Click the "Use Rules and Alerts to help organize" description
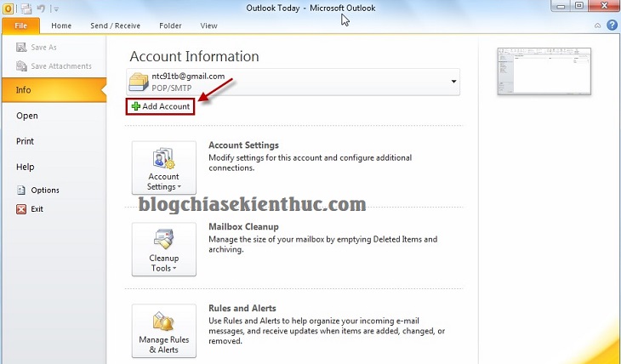 coord(327,331)
